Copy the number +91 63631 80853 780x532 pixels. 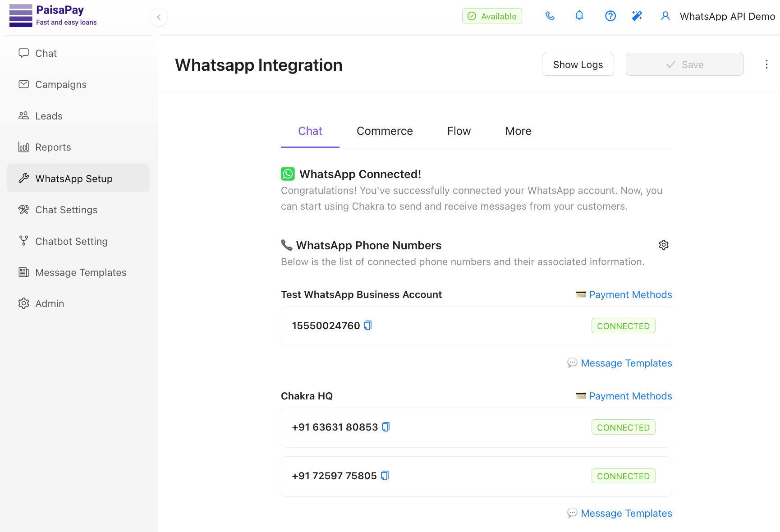click(386, 427)
